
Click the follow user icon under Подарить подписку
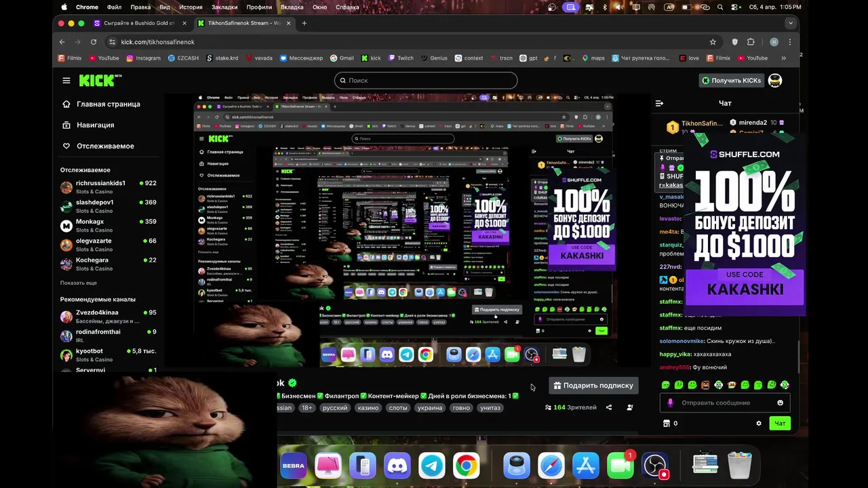click(x=630, y=407)
